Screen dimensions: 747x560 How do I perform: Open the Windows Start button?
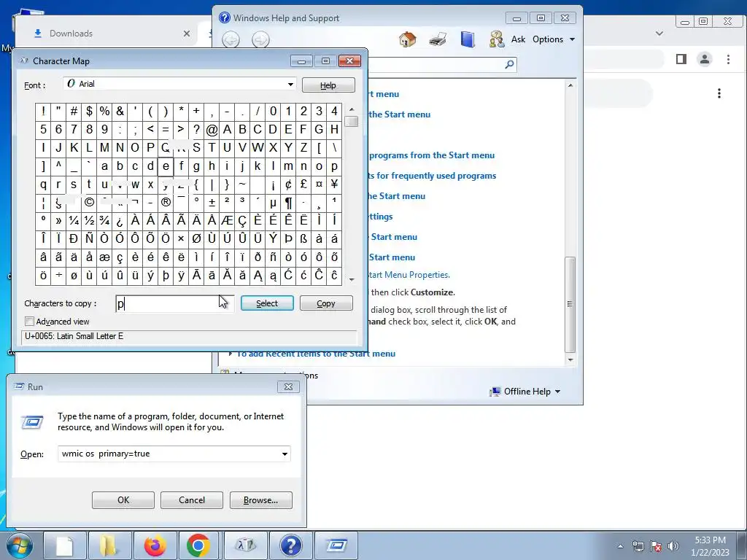(19, 545)
